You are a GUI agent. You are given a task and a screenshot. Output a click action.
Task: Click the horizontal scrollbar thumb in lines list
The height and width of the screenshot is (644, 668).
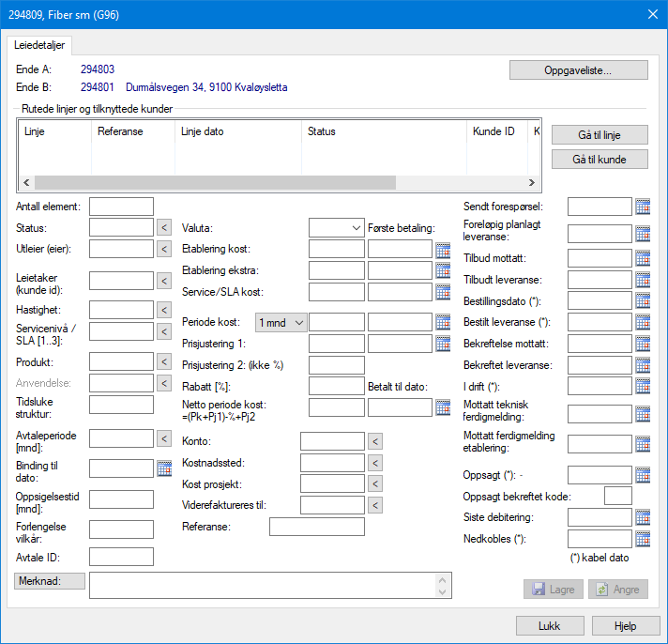click(215, 182)
